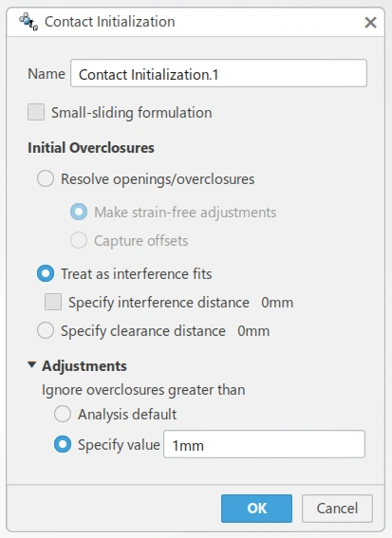Close the Contact Initialization dialog

(x=370, y=23)
